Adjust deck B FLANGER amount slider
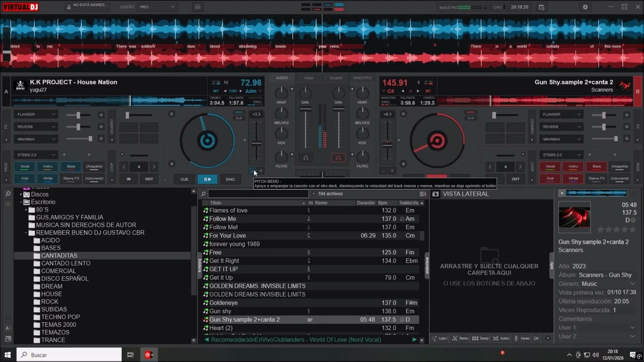 click(604, 115)
